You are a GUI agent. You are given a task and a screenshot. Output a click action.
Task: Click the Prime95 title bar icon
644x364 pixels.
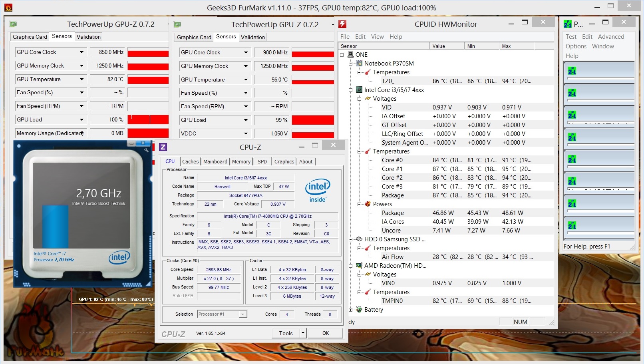pyautogui.click(x=568, y=24)
